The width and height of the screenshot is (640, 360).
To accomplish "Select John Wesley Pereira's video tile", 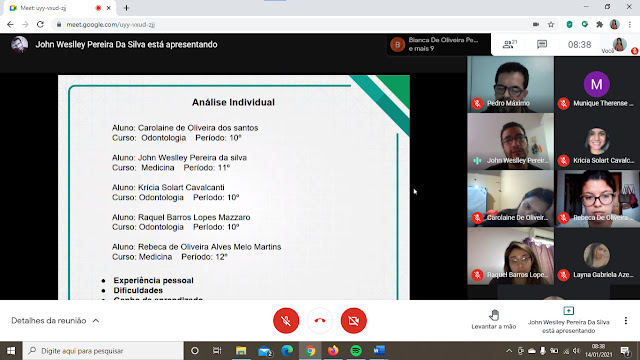I will (x=510, y=141).
